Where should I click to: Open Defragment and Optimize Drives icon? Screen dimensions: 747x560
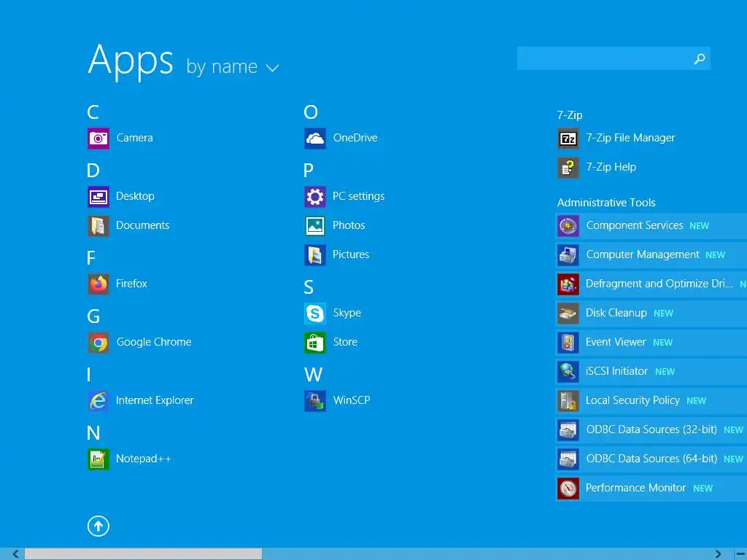point(568,284)
